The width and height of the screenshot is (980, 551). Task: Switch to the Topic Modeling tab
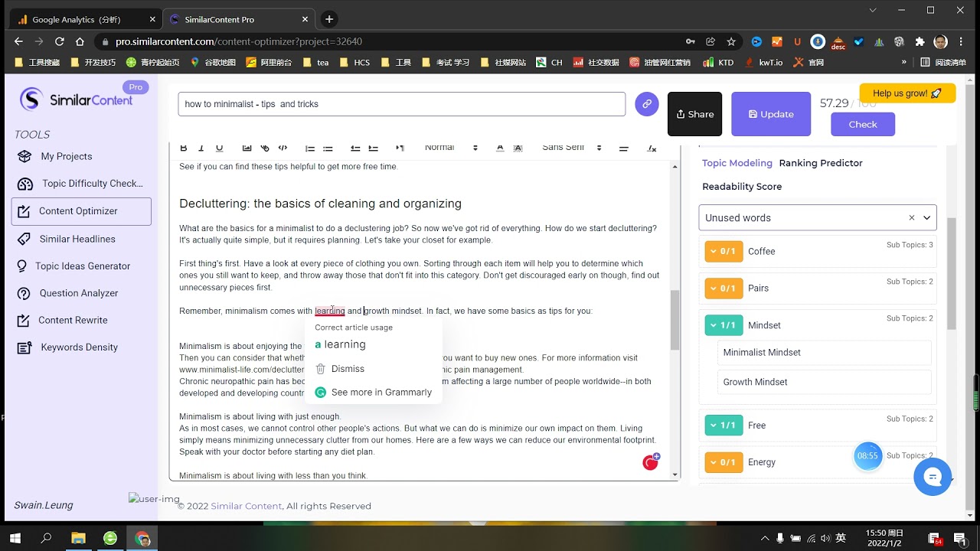[x=737, y=163]
